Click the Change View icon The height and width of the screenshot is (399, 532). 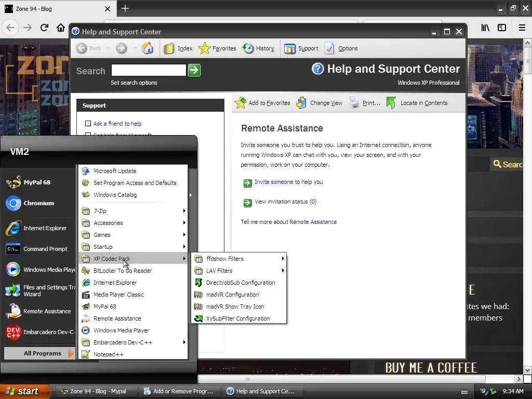301,103
